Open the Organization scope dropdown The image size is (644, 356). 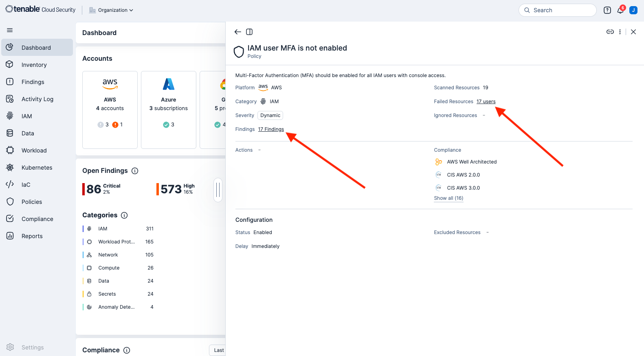coord(111,10)
